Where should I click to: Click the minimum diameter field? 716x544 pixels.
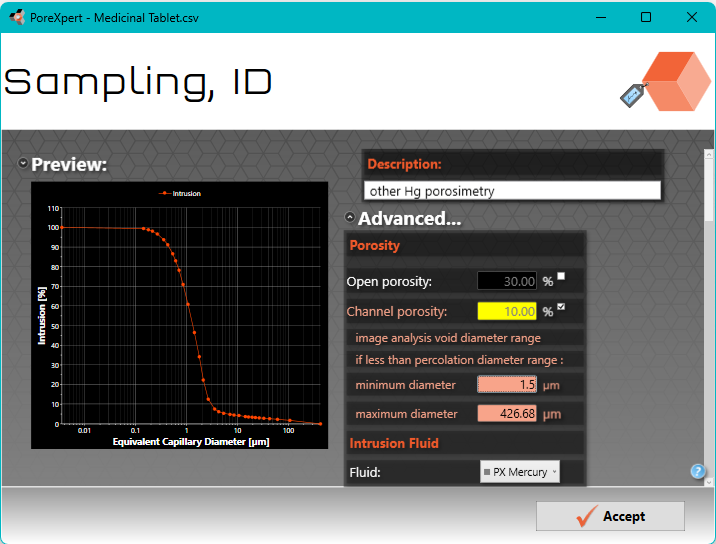click(x=507, y=385)
